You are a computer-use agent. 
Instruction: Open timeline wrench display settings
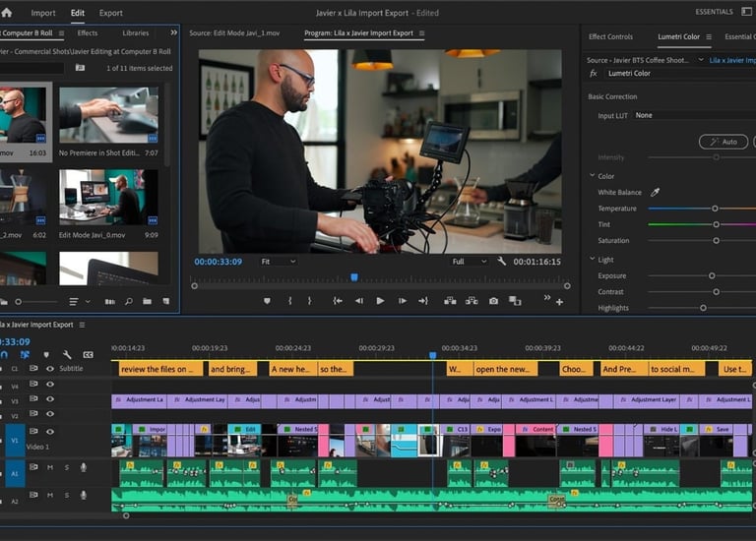click(67, 355)
